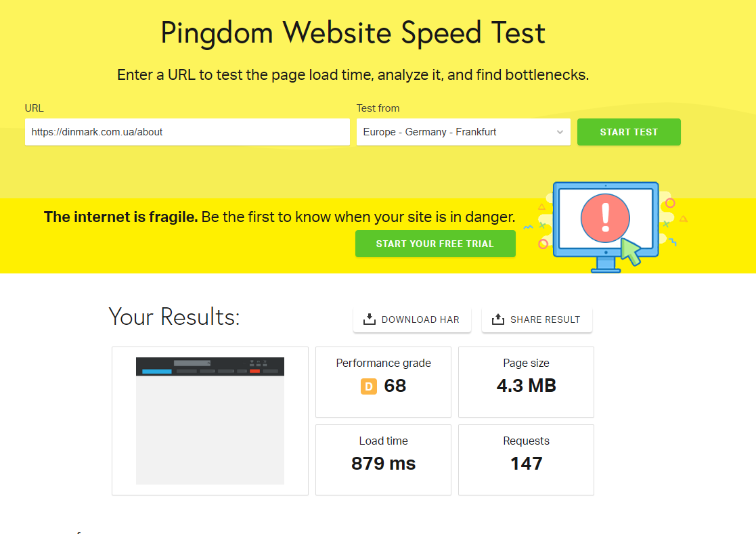Click START YOUR FREE TRIAL button
Screen dimensions: 756x534
(435, 244)
